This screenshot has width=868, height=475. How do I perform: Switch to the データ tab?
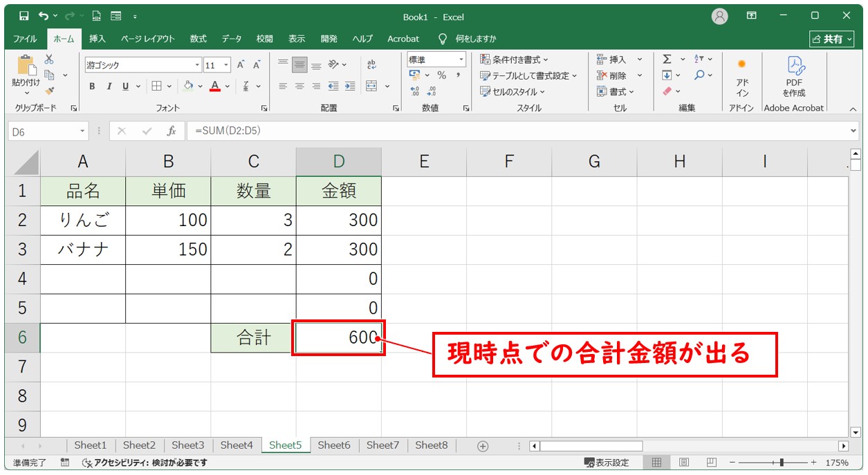[232, 39]
